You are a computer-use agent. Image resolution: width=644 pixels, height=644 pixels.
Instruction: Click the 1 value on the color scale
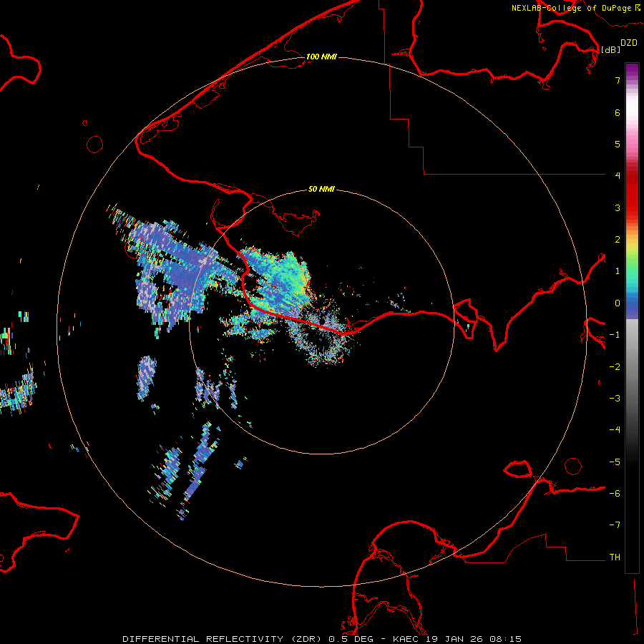[x=618, y=271]
